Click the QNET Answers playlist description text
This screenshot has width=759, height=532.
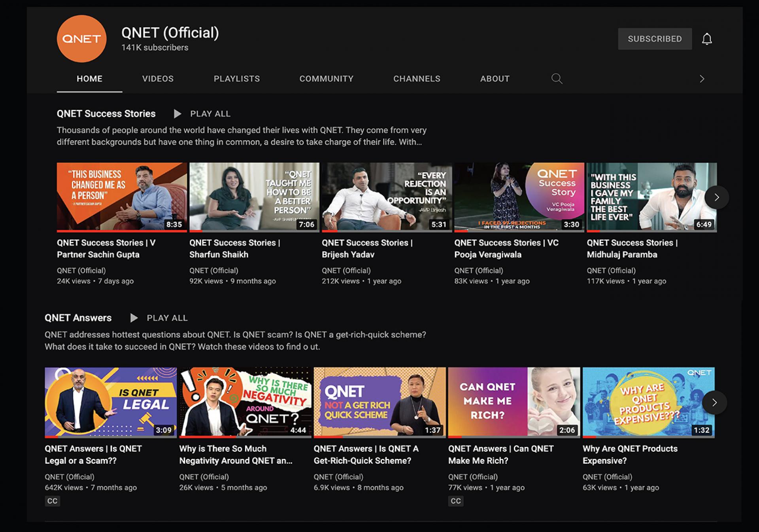[235, 341]
